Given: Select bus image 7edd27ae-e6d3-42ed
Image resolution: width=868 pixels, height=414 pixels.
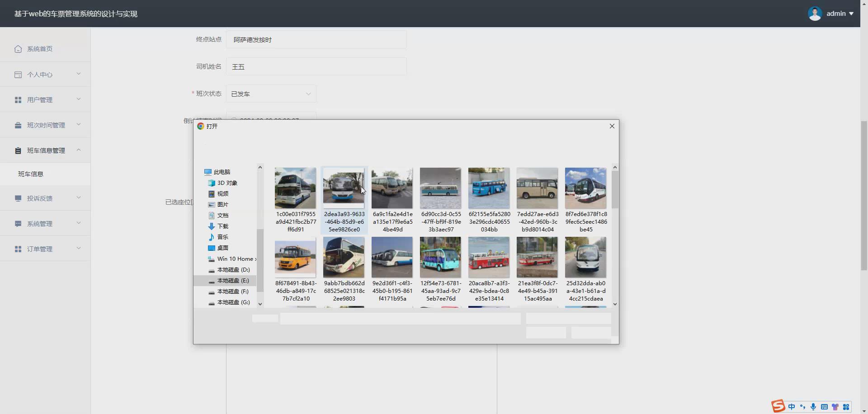Looking at the screenshot, I should pos(538,200).
